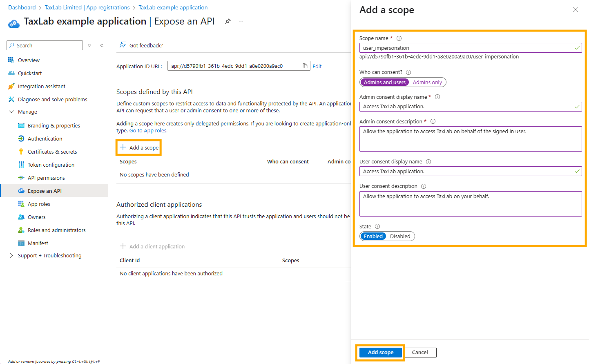
Task: Show info for Admin consent display name
Action: [x=437, y=97]
